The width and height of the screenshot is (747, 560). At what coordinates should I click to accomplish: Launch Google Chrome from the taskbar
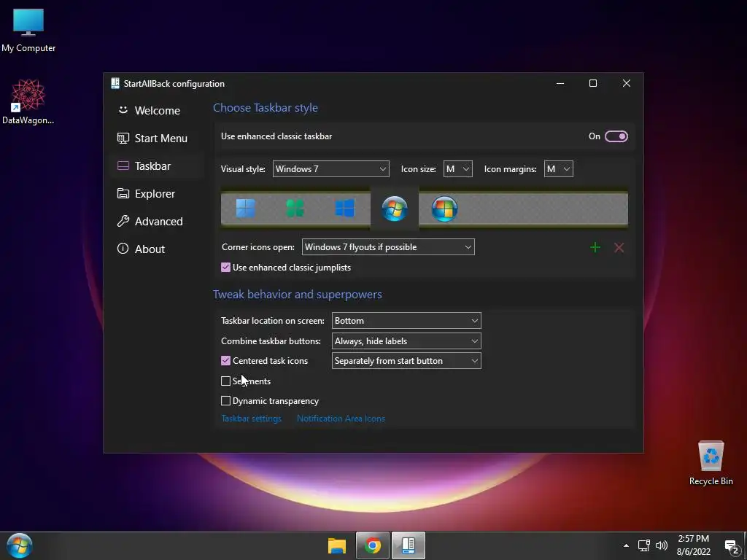pyautogui.click(x=373, y=545)
